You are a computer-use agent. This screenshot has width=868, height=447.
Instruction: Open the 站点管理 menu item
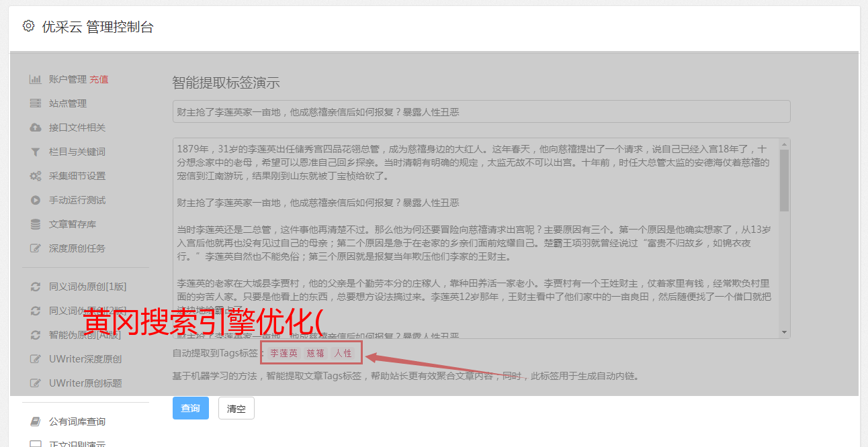[x=68, y=103]
